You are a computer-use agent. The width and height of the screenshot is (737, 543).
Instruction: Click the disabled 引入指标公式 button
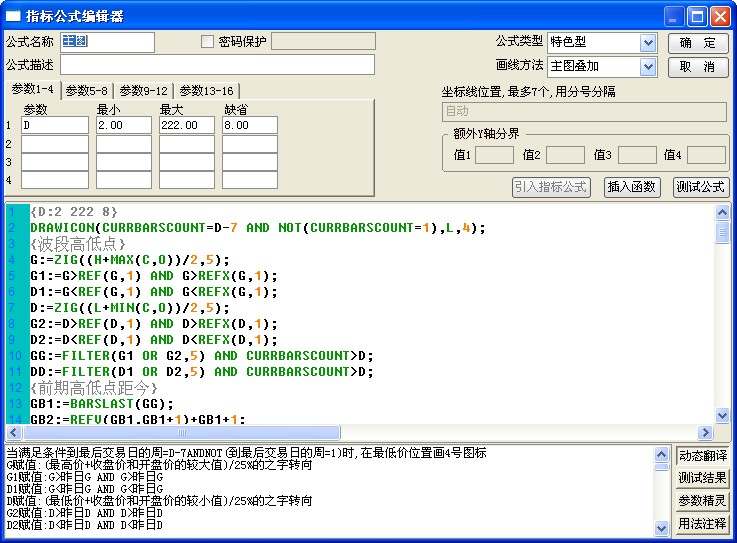pyautogui.click(x=551, y=187)
